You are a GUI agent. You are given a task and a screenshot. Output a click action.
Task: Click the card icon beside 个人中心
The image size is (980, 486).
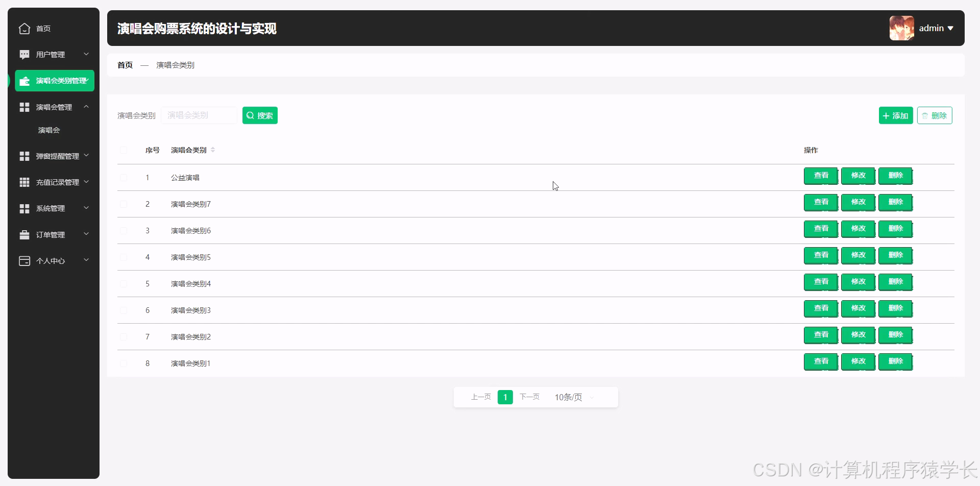tap(24, 261)
